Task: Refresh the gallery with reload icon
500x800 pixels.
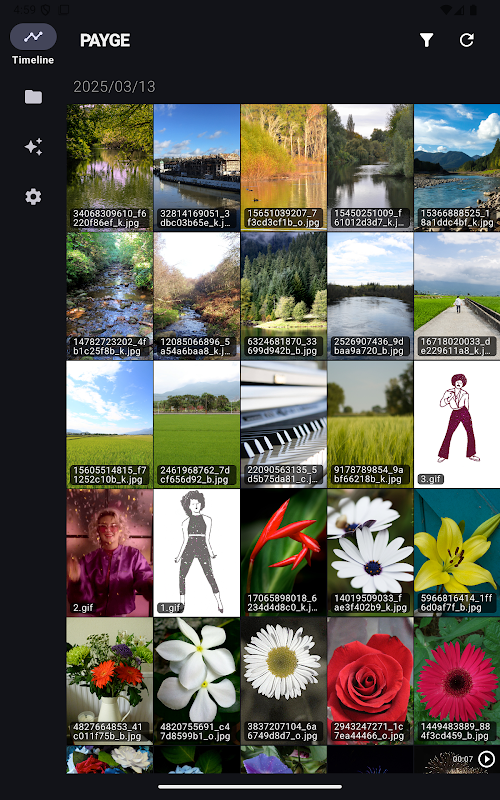Action: point(466,40)
